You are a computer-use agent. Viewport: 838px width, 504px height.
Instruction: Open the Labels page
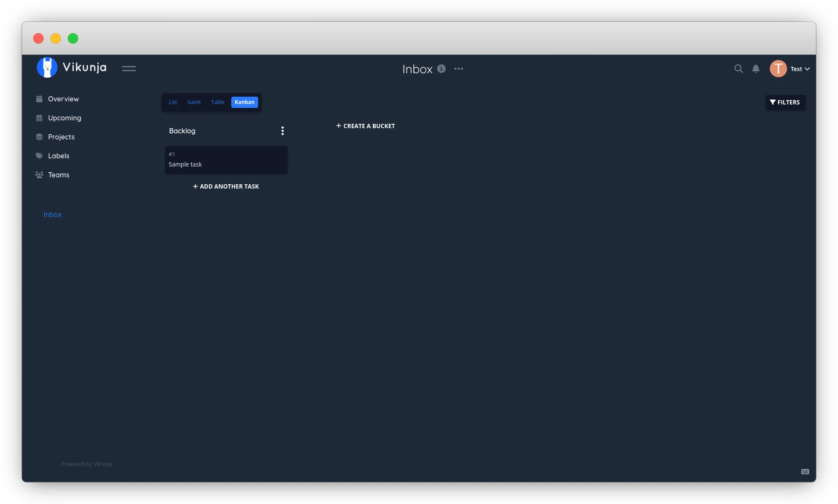58,156
